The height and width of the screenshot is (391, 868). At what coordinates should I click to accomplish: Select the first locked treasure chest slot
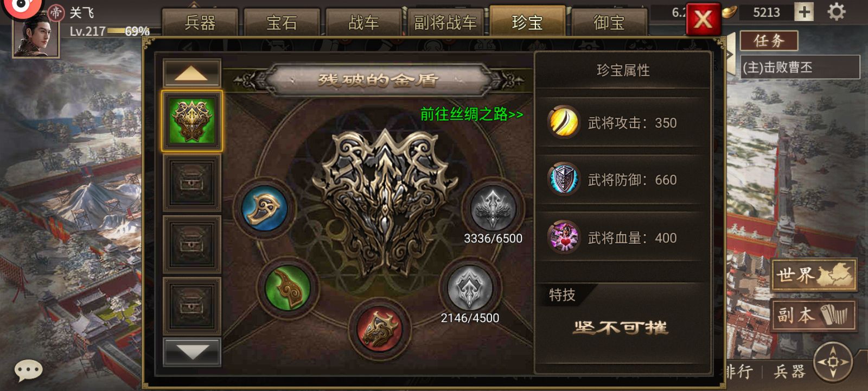tap(192, 182)
